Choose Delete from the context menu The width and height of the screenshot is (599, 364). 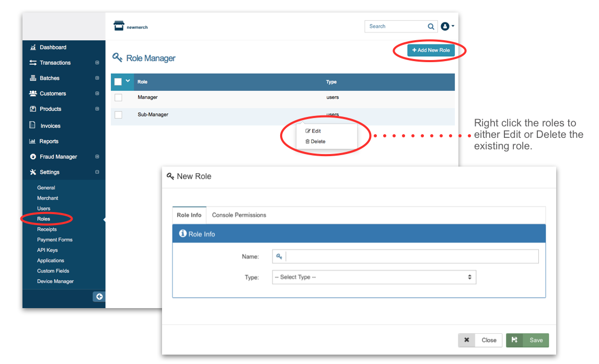316,142
